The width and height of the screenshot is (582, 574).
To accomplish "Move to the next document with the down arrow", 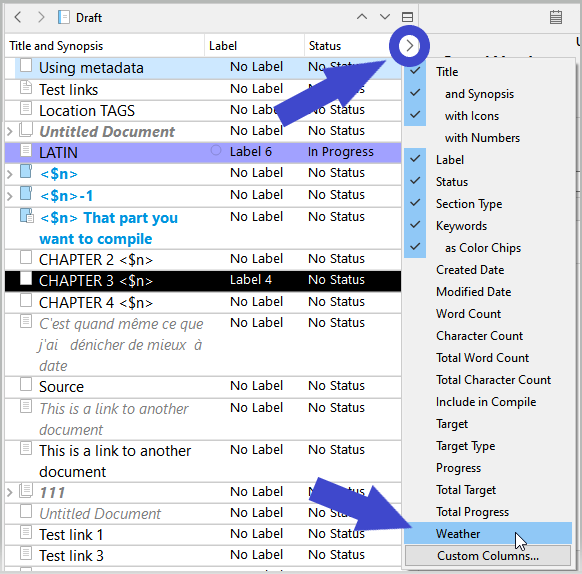I will [x=385, y=17].
